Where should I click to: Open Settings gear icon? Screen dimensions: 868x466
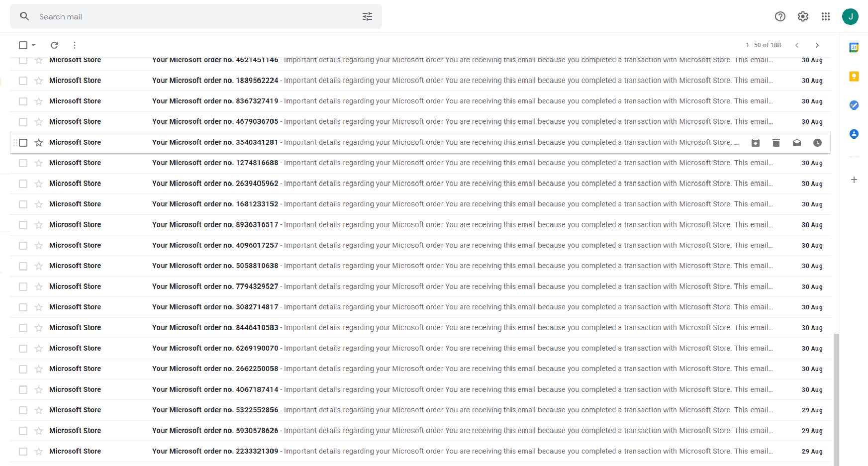pyautogui.click(x=803, y=16)
